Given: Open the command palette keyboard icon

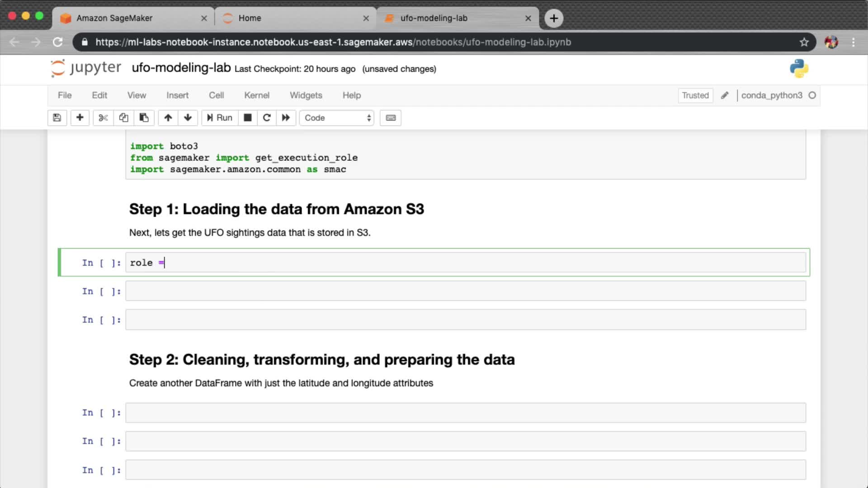Looking at the screenshot, I should (x=391, y=118).
